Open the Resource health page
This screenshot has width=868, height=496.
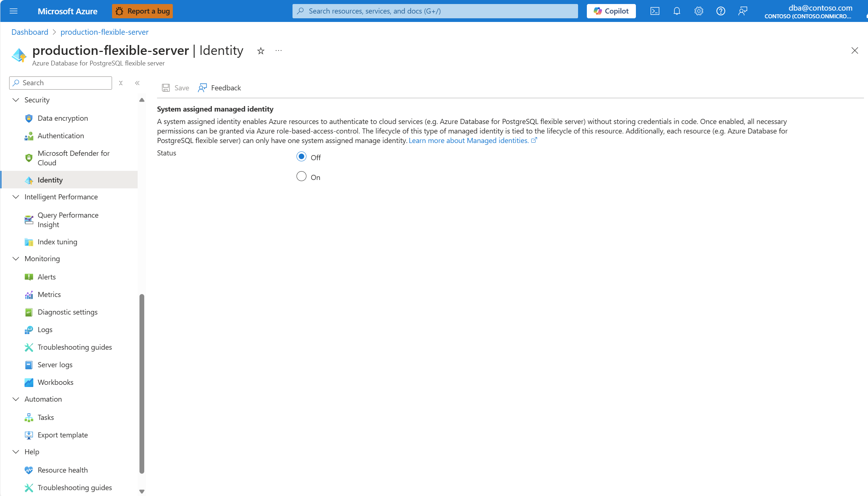click(x=62, y=470)
